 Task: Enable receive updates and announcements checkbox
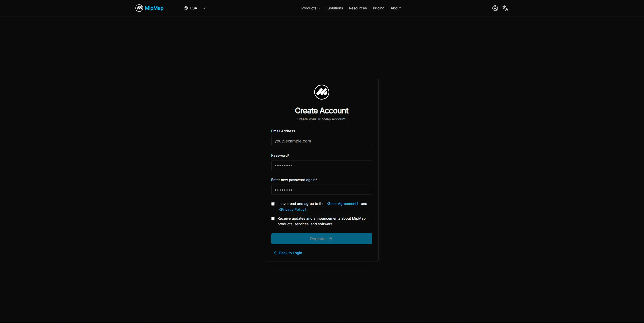coord(273,219)
